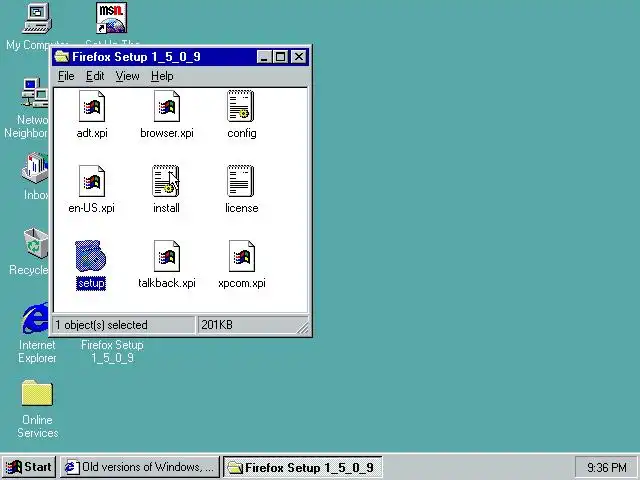Select the en-US.xpi file icon
Screen dimensions: 640x480
point(92,181)
